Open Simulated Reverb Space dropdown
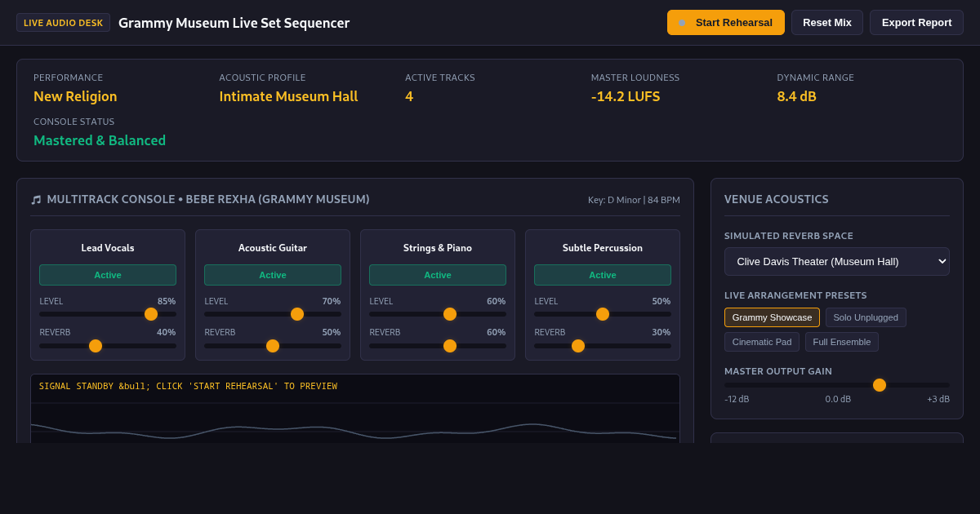The image size is (980, 514). point(837,262)
